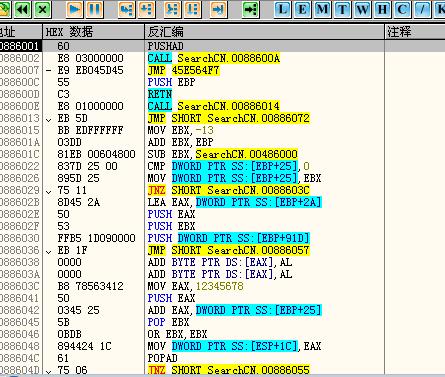Click hex bytes 8D45 2A
The height and width of the screenshot is (377, 445).
[78, 202]
